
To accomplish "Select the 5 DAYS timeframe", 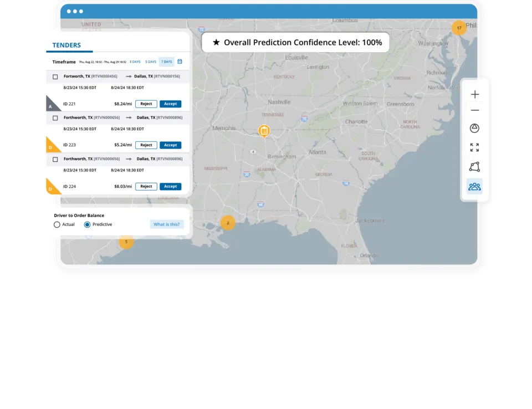I will [150, 62].
